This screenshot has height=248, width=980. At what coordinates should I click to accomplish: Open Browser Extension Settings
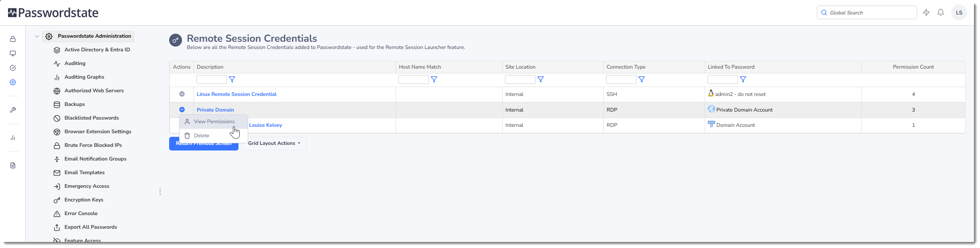click(98, 132)
